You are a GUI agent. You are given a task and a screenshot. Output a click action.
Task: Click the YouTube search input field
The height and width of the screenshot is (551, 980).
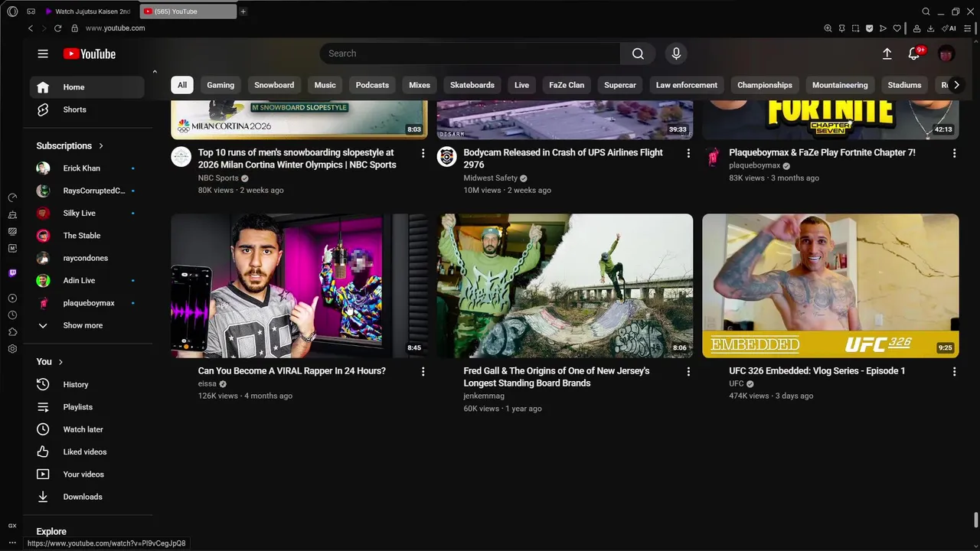pyautogui.click(x=470, y=54)
